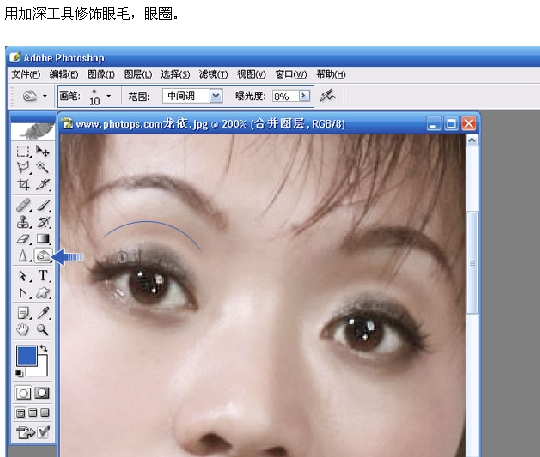
Task: Expand the 曝光度 exposure slider arrow
Action: coord(304,96)
